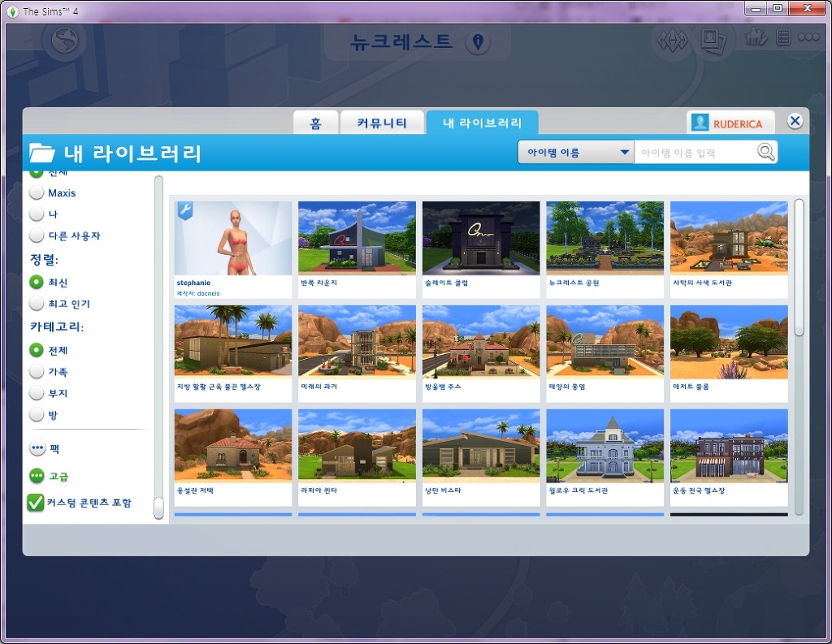This screenshot has height=644, width=832.
Task: Click the 뉴크레스트 world title
Action: [401, 42]
